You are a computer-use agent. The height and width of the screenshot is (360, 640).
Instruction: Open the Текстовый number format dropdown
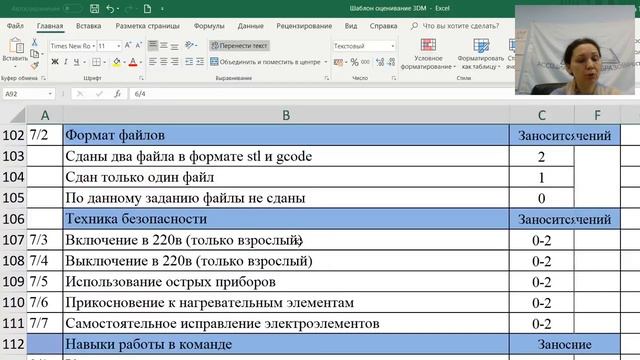click(x=393, y=46)
